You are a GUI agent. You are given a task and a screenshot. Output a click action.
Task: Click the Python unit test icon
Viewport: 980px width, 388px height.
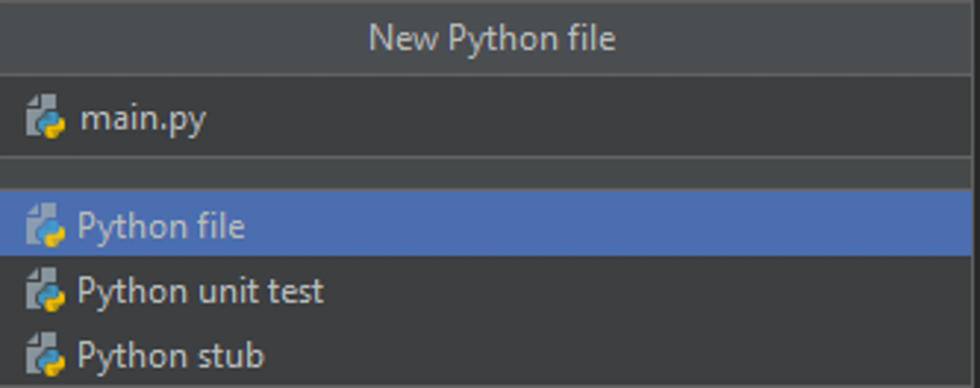point(46,290)
